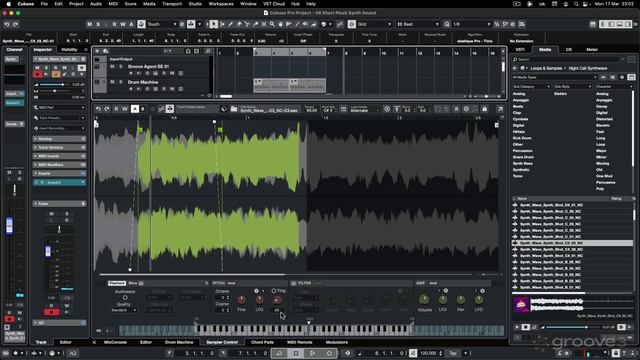This screenshot has width=640, height=360.
Task: Toggle global Mute M in toolbar
Action: tap(89, 24)
